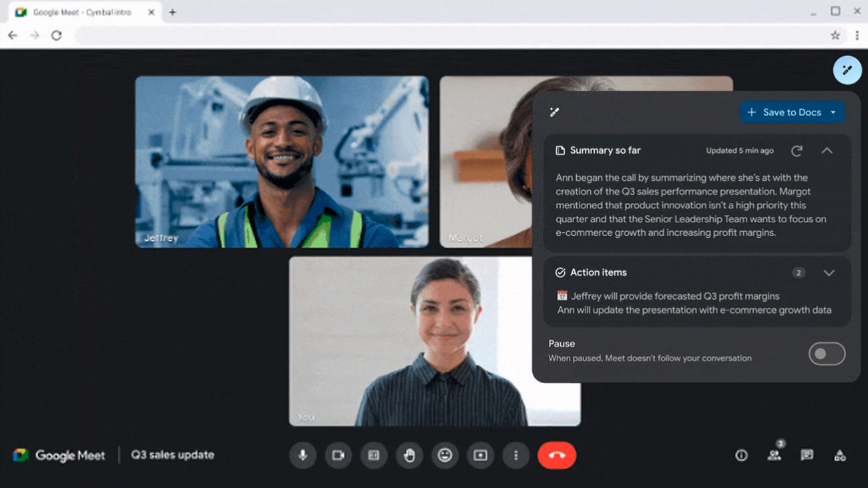
Task: Show the participants list
Action: coord(774,455)
